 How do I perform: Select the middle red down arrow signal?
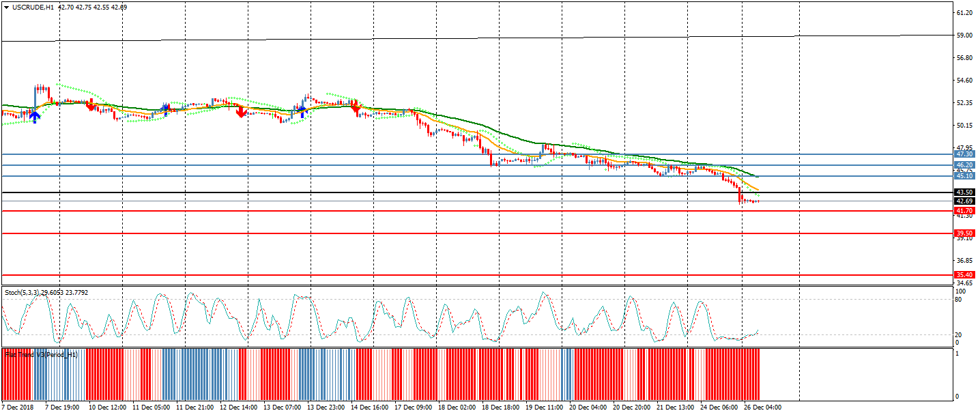240,111
